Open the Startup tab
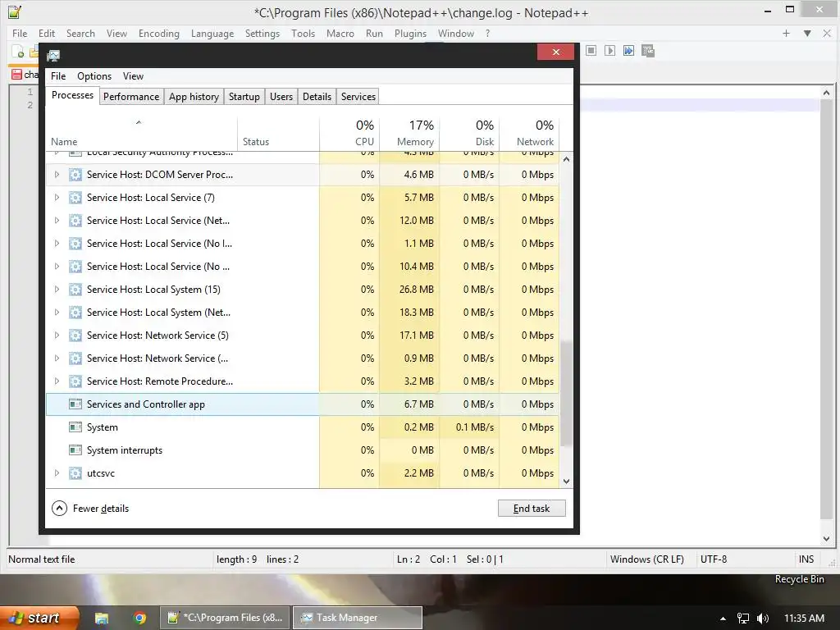Viewport: 840px width, 630px height. (x=244, y=97)
